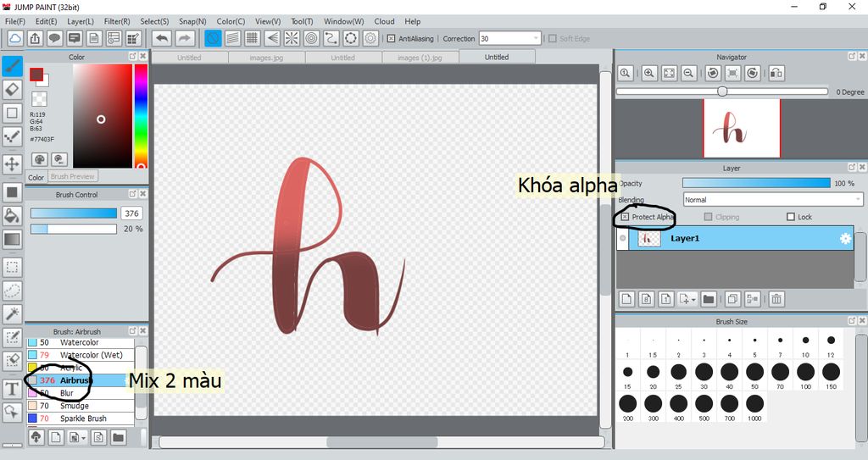Viewport: 868px width, 460px height.
Task: Select the Gradient tool
Action: pos(12,239)
